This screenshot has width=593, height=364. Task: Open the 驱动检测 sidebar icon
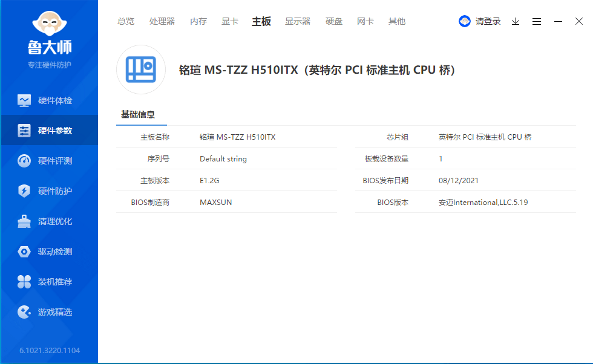pyautogui.click(x=24, y=252)
